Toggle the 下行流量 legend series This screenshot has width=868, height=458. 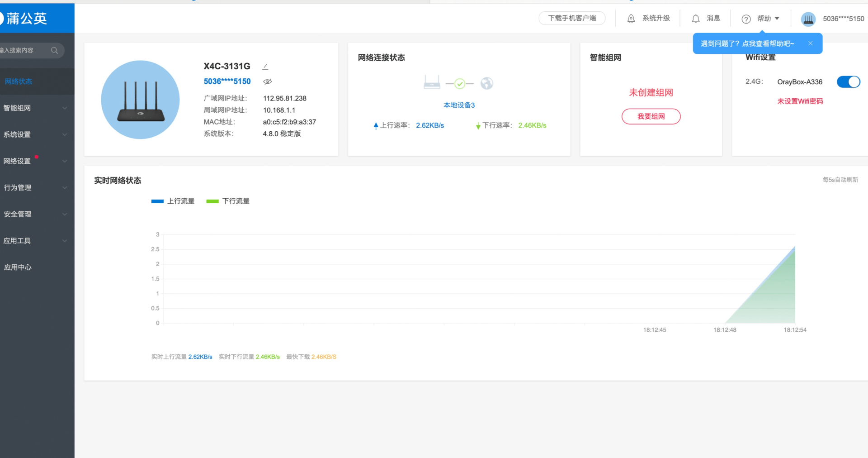pos(228,201)
